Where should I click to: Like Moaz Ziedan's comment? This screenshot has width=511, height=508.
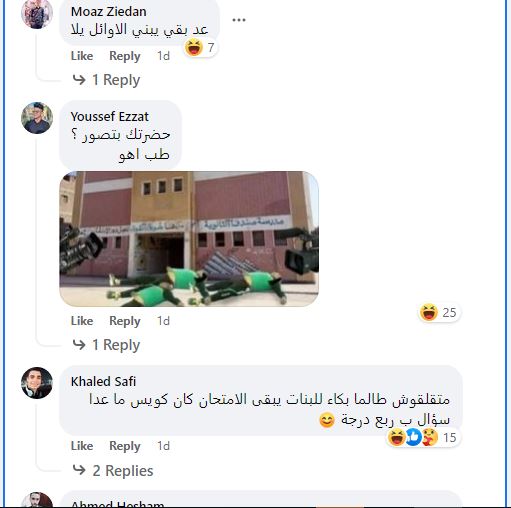point(82,56)
